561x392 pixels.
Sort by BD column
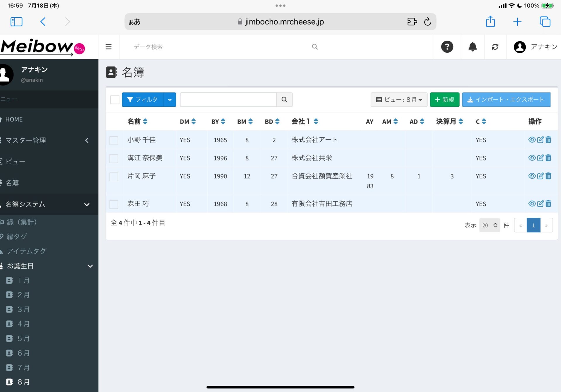tap(277, 121)
